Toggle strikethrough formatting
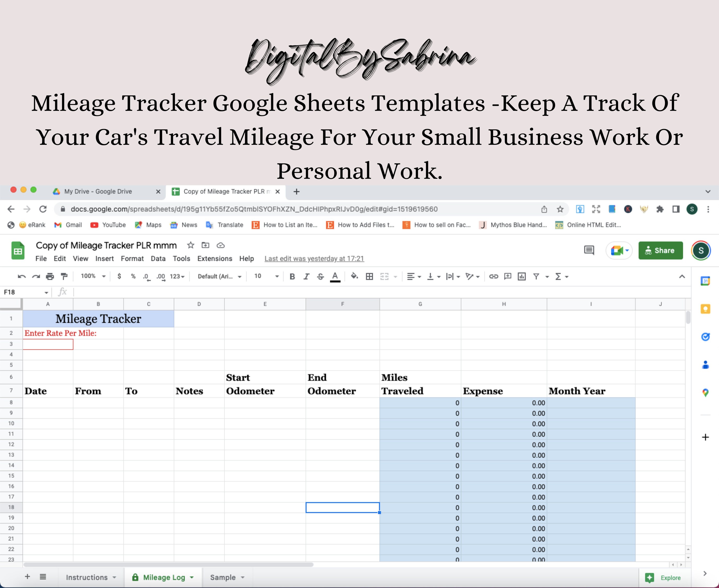The width and height of the screenshot is (719, 588). [x=321, y=277]
